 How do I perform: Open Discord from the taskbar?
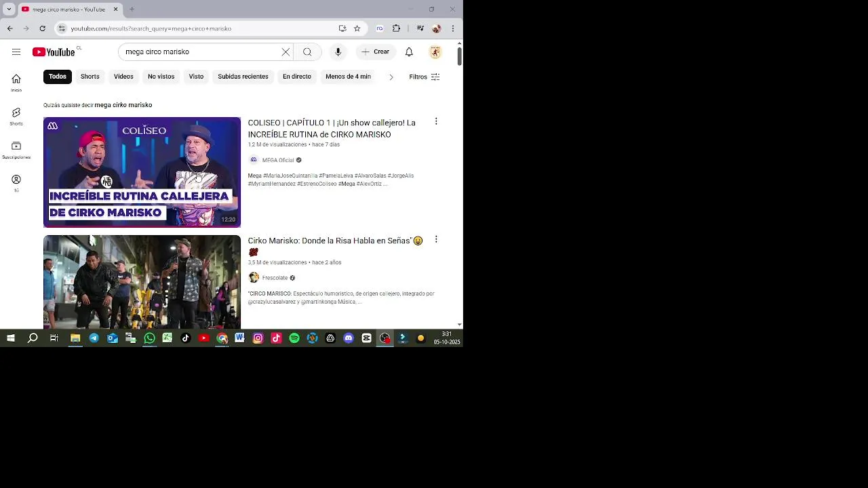pyautogui.click(x=349, y=338)
